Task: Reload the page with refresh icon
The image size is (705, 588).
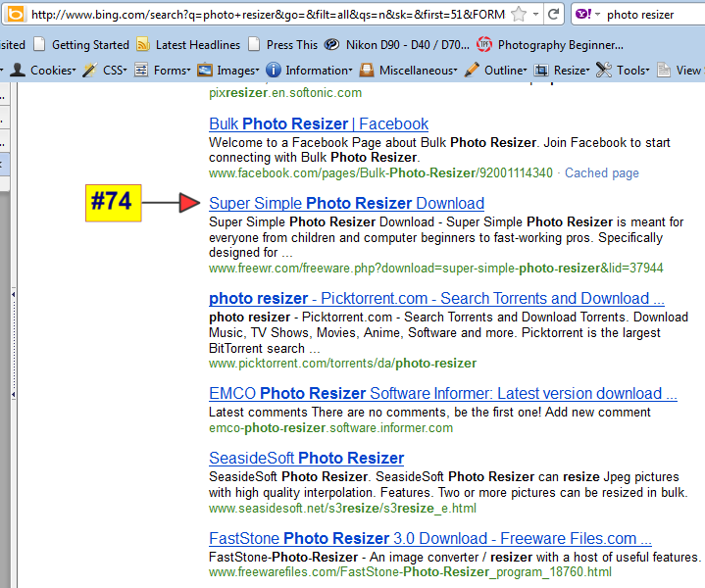Action: (553, 15)
